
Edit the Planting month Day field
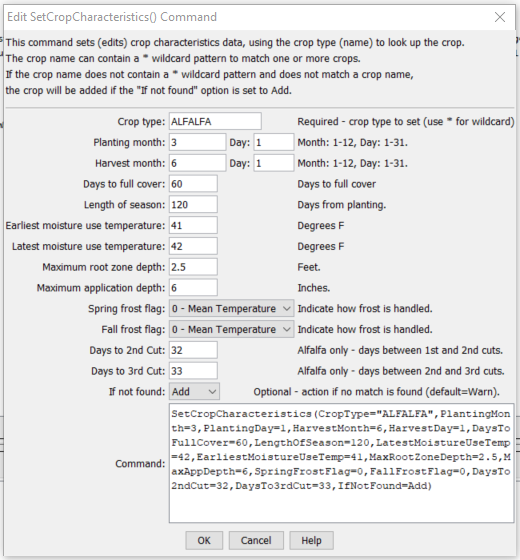pyautogui.click(x=274, y=142)
